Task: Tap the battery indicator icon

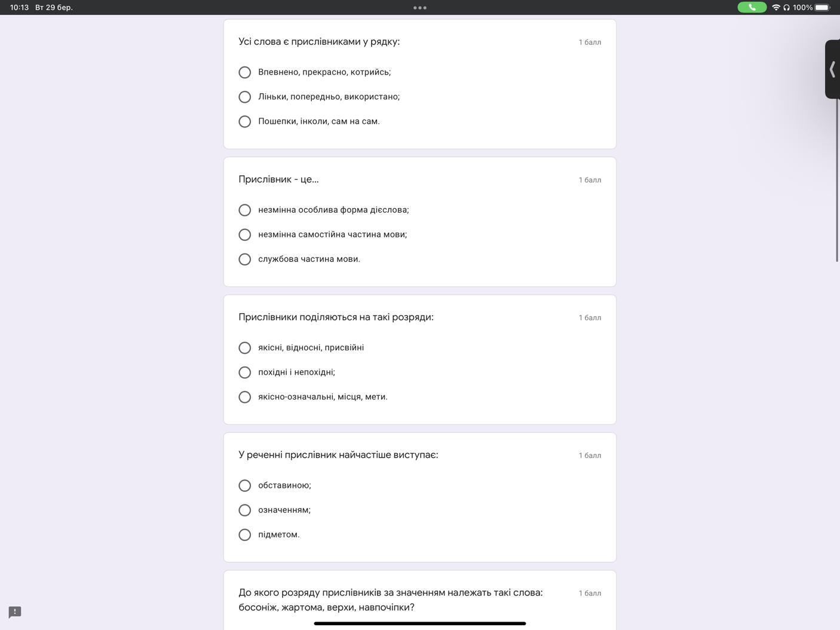Action: (x=823, y=7)
